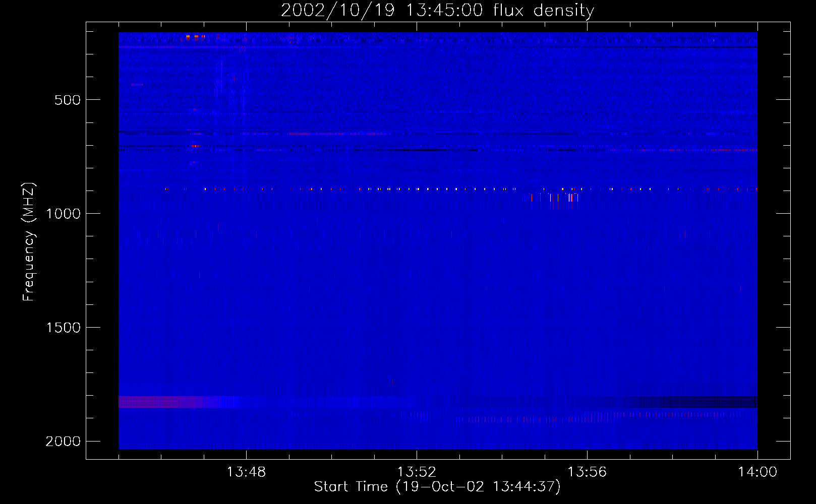Click the 13:48 time tick label

tap(246, 472)
